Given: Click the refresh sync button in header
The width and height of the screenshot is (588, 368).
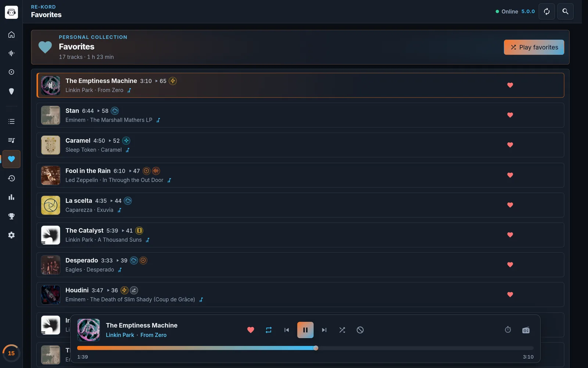Looking at the screenshot, I should point(546,11).
